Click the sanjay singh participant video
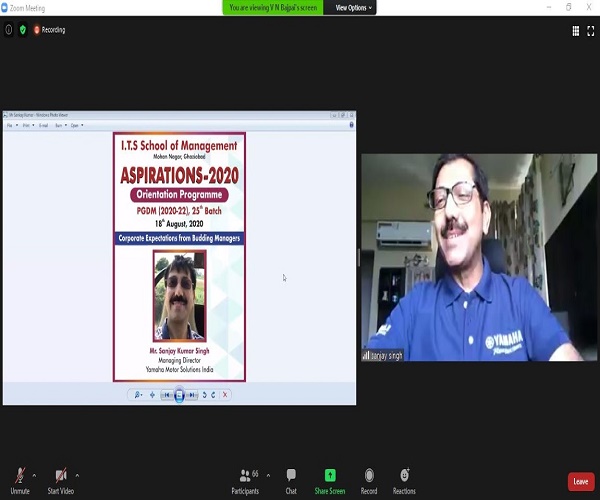The height and width of the screenshot is (500, 600). [x=479, y=257]
